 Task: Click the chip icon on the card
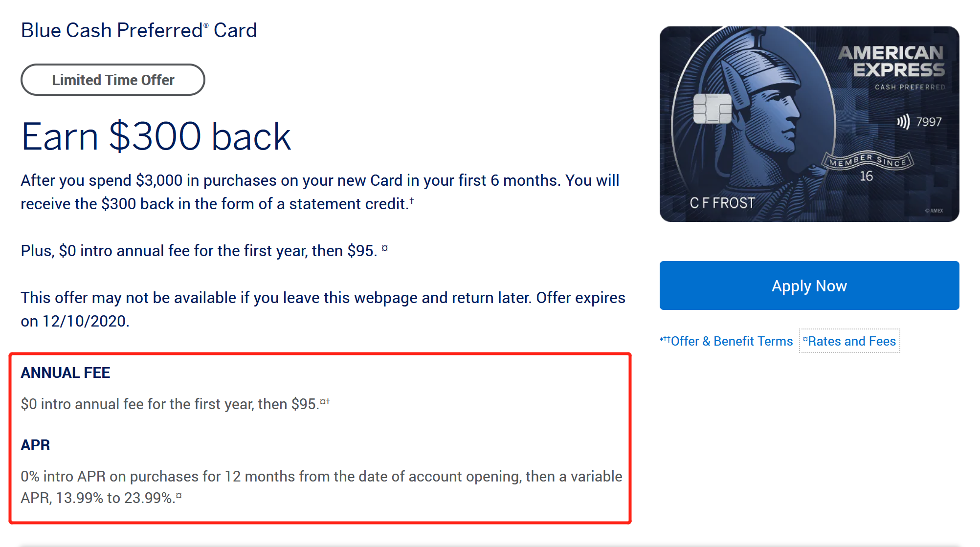(712, 109)
